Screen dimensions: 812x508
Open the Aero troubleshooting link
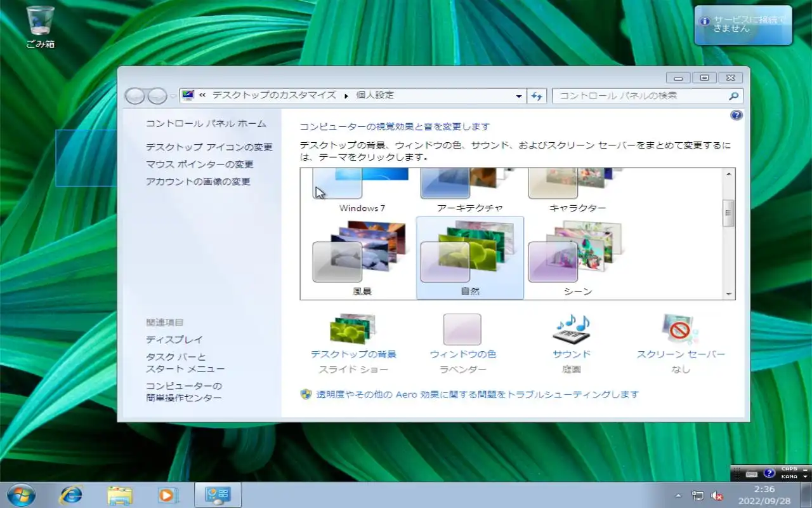point(477,394)
